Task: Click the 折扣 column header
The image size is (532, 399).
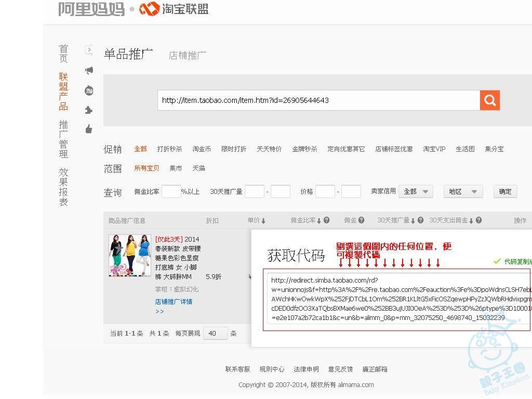Action: coord(212,220)
